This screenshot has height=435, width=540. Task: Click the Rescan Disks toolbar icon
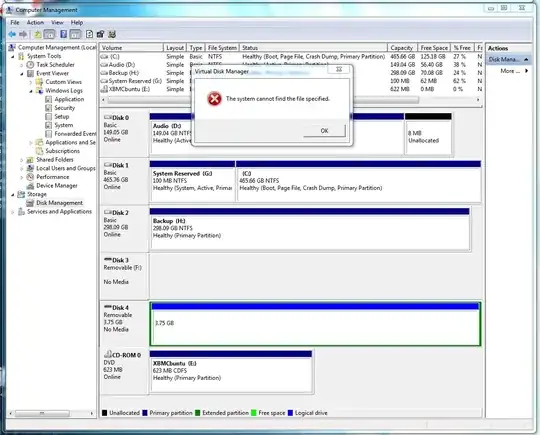[x=101, y=34]
